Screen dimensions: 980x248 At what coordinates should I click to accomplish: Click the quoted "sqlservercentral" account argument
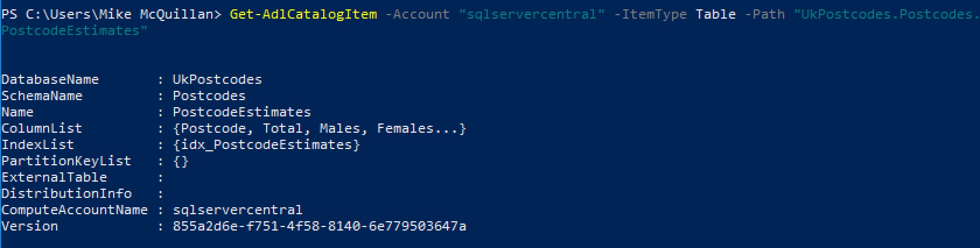tap(531, 13)
